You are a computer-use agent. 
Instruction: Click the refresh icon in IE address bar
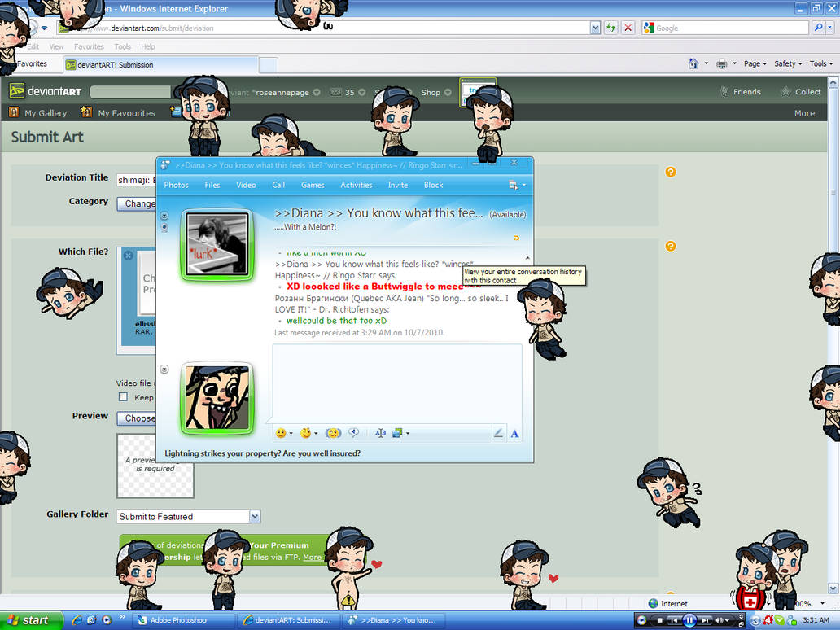pos(610,28)
